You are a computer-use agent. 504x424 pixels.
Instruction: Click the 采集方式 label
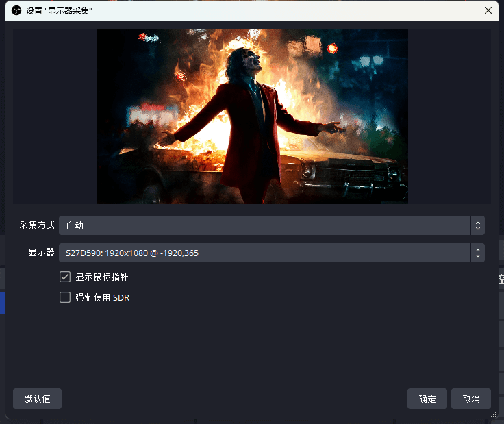point(37,225)
